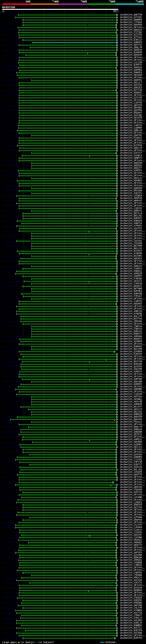Click the UniRef100_Q5EMW5 label
Image resolution: width=146 pixels, height=644 pixels.
coord(131,389)
